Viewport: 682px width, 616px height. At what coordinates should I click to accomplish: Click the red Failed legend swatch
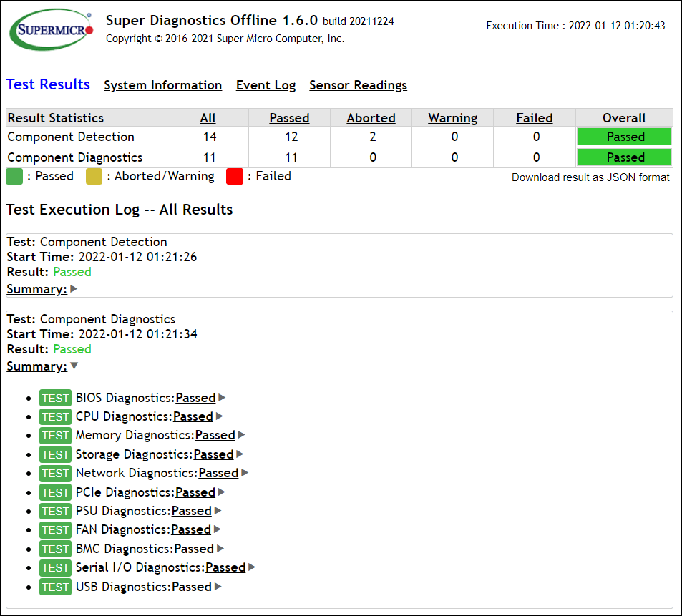coord(234,177)
